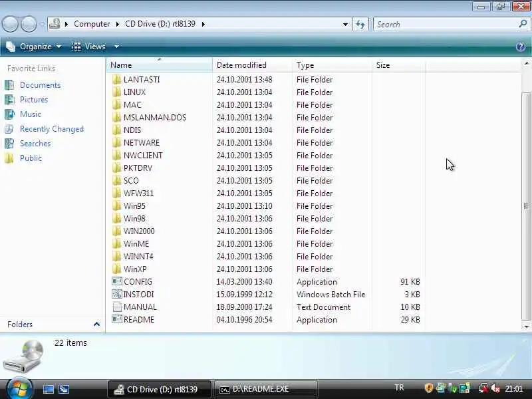Click the Help question mark icon

click(x=521, y=47)
